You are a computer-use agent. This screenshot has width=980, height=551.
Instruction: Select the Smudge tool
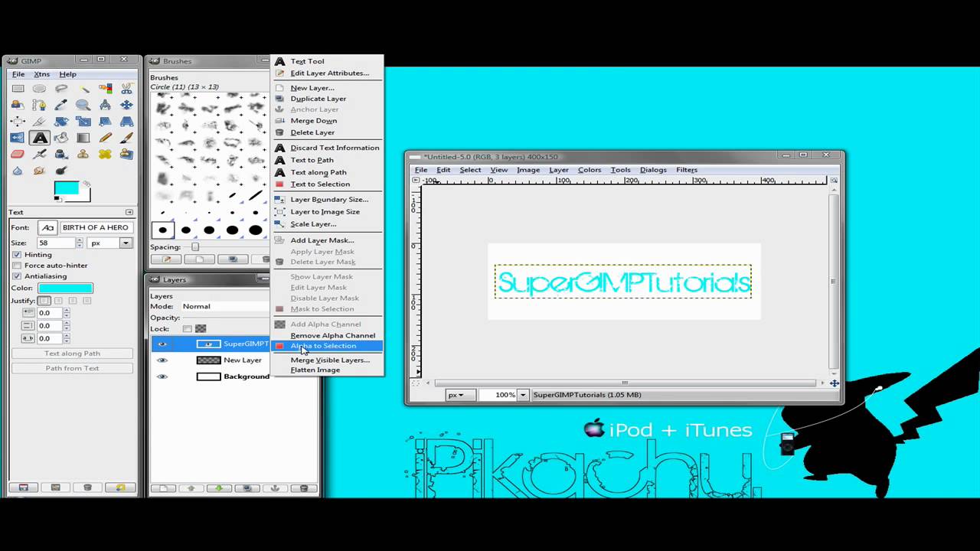tap(39, 171)
